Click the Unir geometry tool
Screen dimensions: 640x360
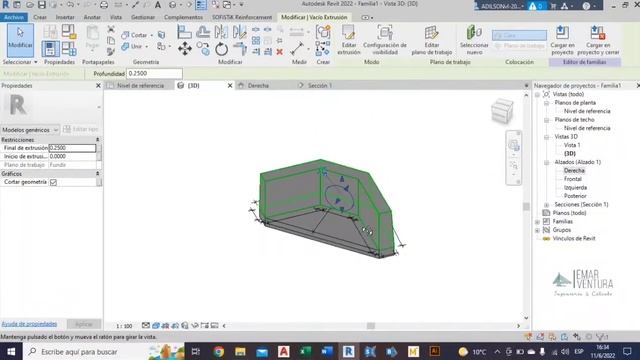point(133,46)
